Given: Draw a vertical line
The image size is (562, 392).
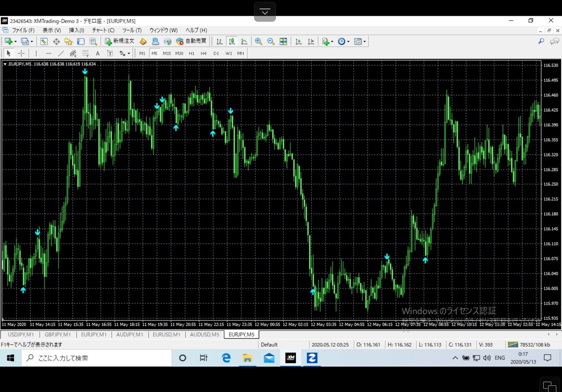Looking at the screenshot, I should (x=36, y=53).
